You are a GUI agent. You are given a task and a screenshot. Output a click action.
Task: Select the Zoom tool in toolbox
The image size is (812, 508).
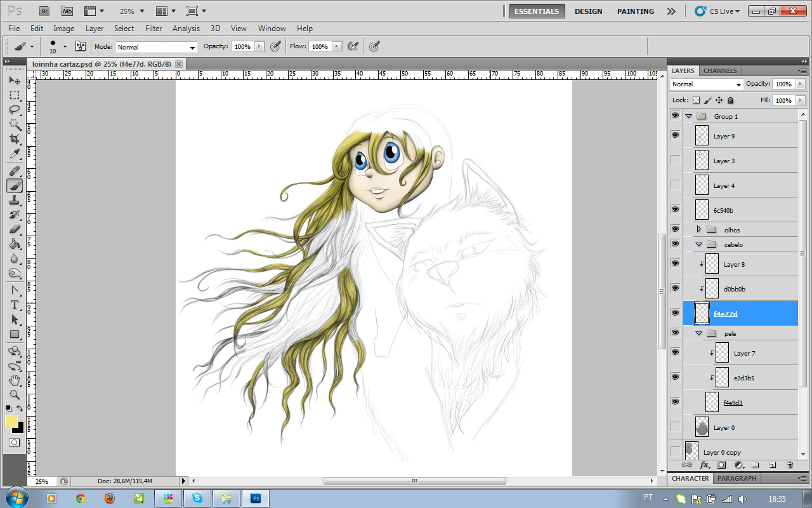(x=15, y=394)
